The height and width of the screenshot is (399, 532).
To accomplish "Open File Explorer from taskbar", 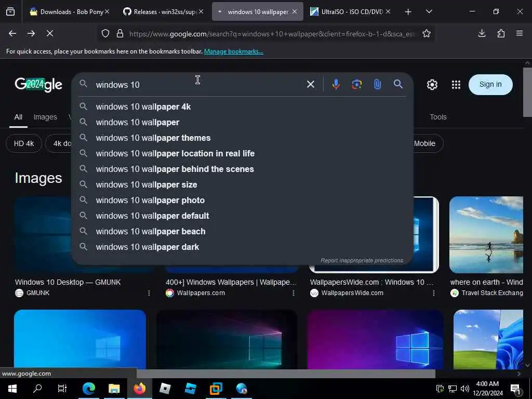I will 114,389.
